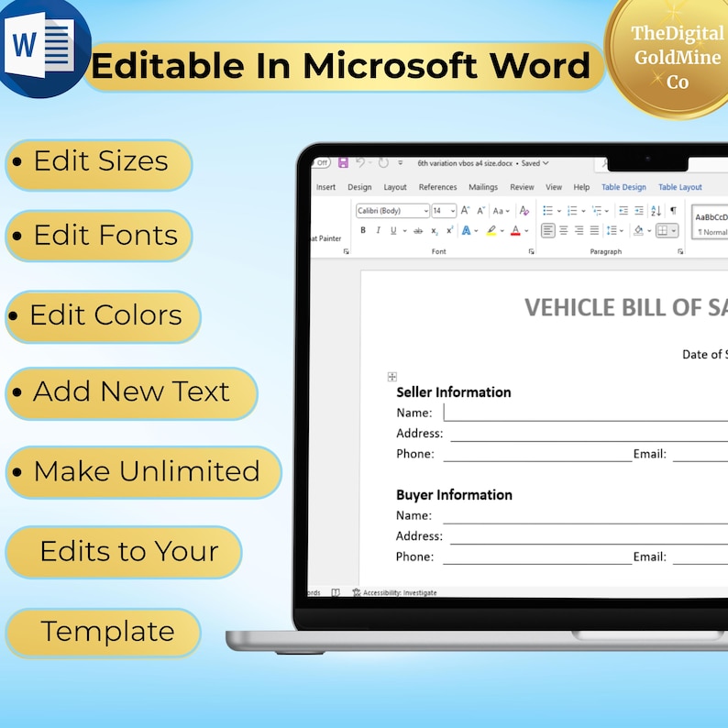728x728 pixels.
Task: Select the Normal style in Styles gallery
Action: coord(711,223)
